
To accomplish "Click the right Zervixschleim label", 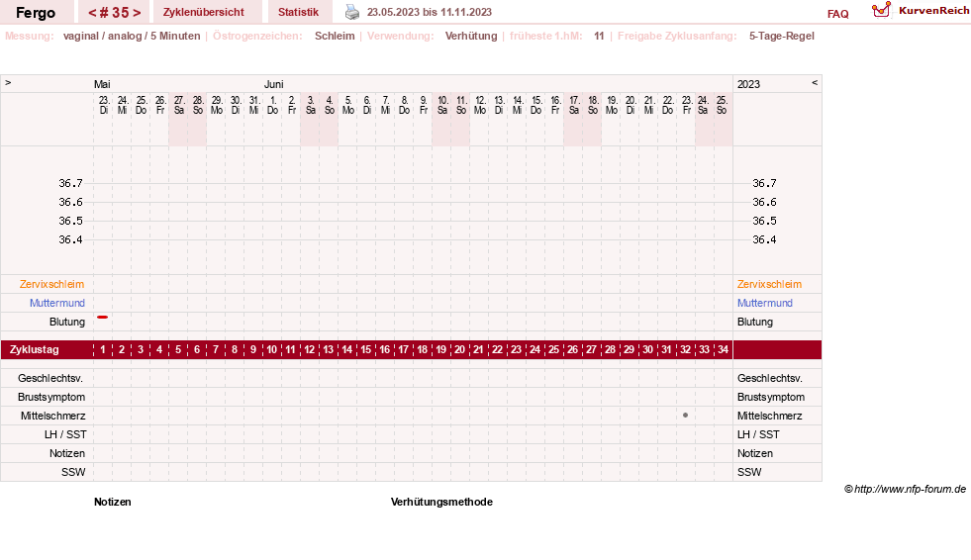I will 769,284.
